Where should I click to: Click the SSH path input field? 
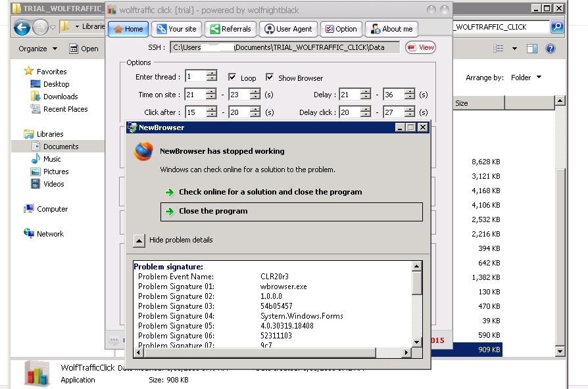coord(285,47)
